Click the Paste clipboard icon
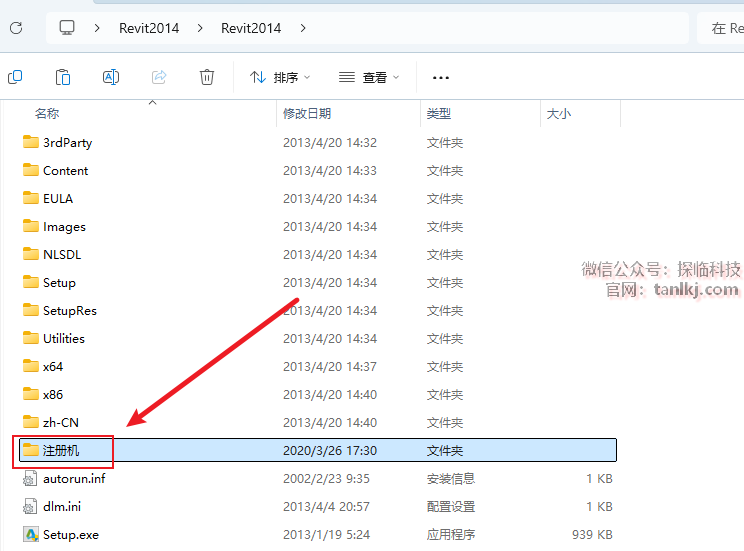744x551 pixels. tap(63, 77)
